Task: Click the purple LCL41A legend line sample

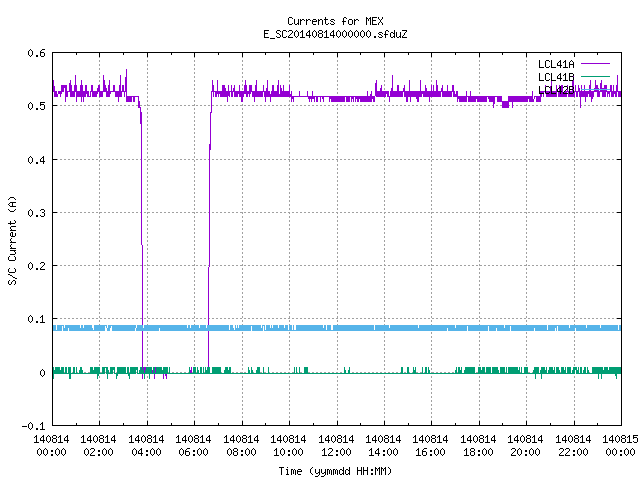Action: click(595, 64)
